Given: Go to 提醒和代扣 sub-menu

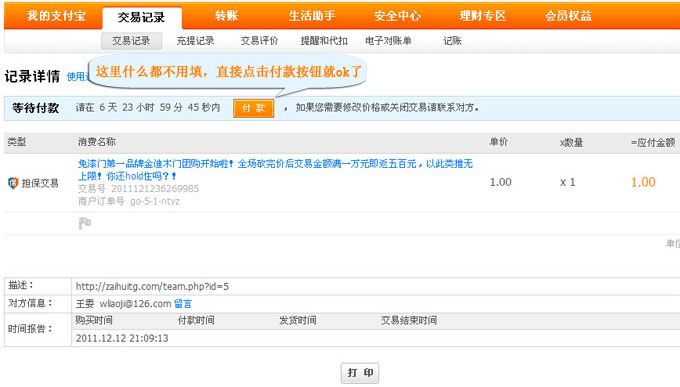Looking at the screenshot, I should click(324, 41).
